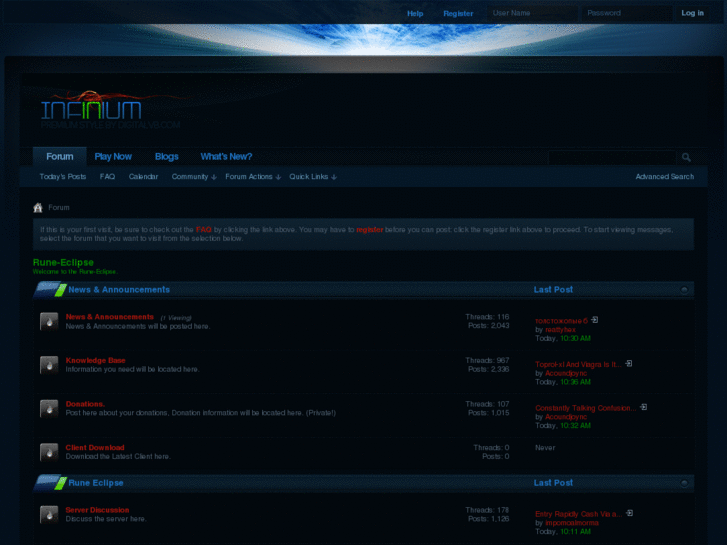Go to last post arrow beside Russian-titled thread
This screenshot has width=727, height=545.
pyautogui.click(x=595, y=320)
